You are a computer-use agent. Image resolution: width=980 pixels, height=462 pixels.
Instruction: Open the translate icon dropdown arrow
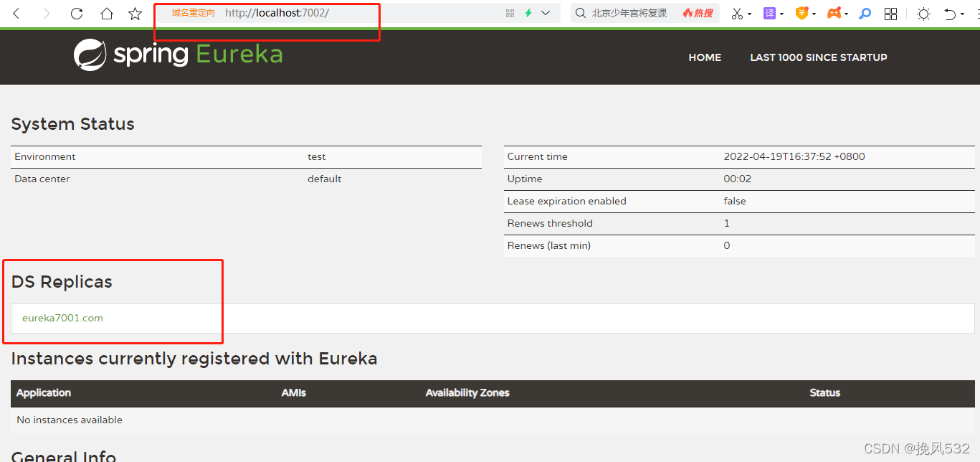click(x=781, y=14)
